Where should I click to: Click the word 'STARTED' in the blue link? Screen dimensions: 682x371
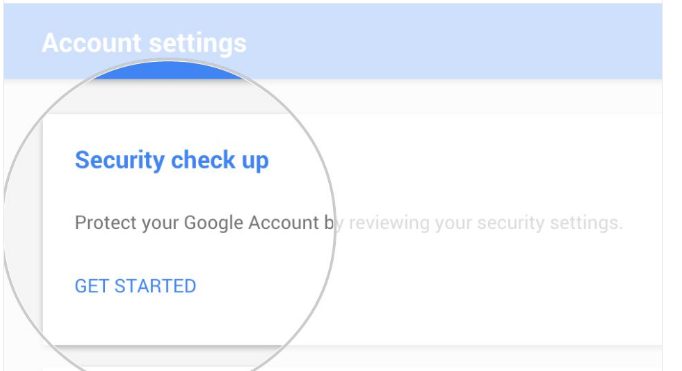[x=155, y=286]
